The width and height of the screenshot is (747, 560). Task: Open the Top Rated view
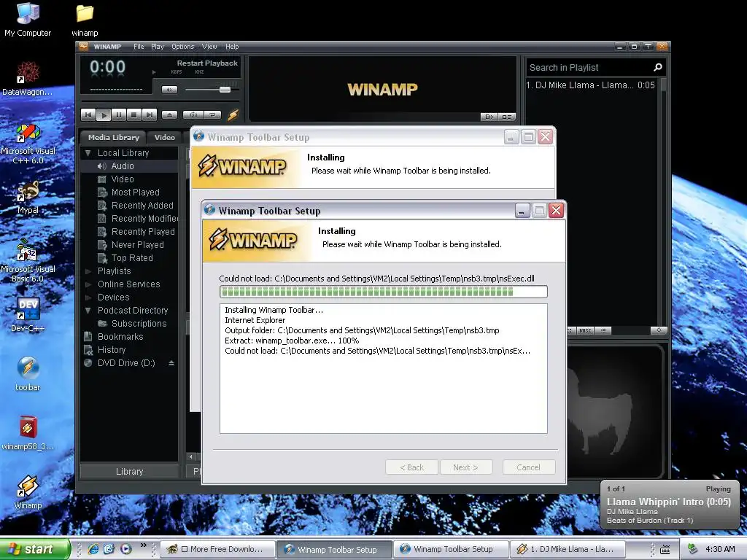pos(132,257)
